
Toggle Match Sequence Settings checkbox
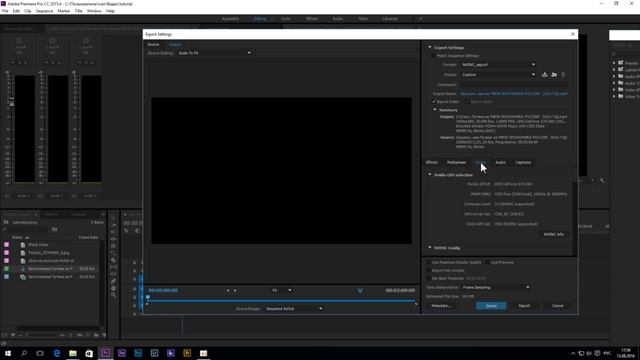click(434, 56)
